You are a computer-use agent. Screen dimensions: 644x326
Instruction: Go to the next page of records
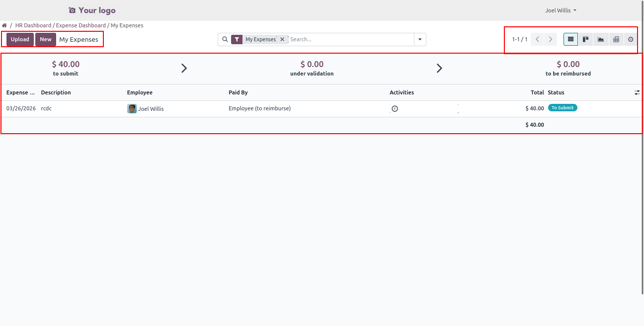(x=550, y=39)
